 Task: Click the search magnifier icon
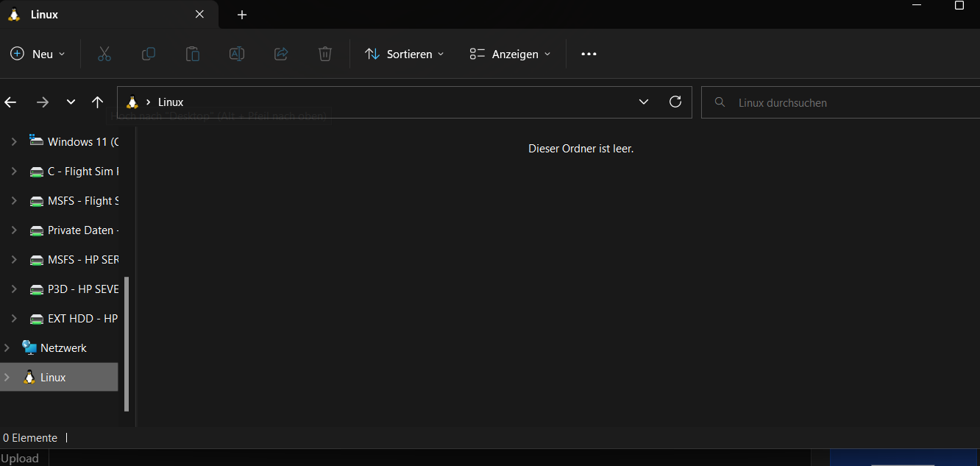pos(720,102)
